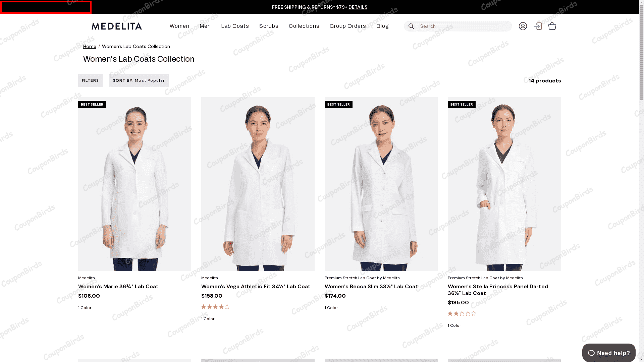Open Stella Princess Panel Darted coat image
The image size is (644, 362).
(504, 184)
